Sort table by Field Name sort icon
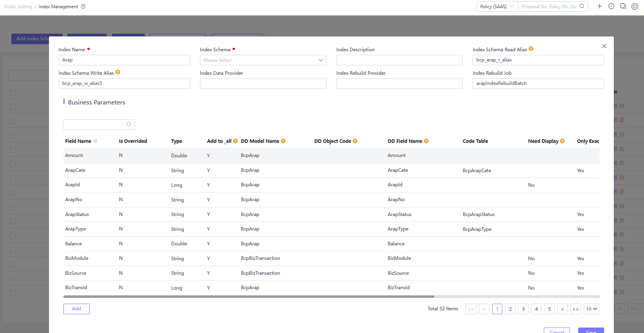The width and height of the screenshot is (644, 333). pyautogui.click(x=95, y=141)
